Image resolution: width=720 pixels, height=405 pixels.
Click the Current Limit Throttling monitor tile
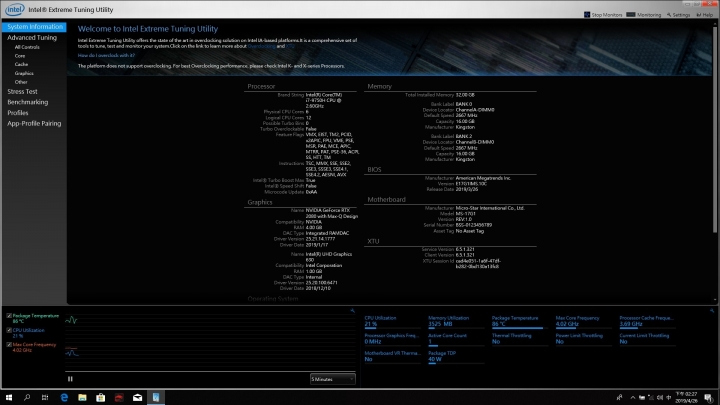(x=647, y=339)
